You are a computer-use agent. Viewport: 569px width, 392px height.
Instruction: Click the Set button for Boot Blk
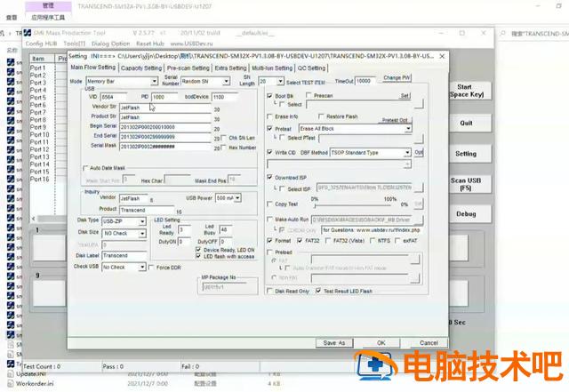[x=405, y=94]
